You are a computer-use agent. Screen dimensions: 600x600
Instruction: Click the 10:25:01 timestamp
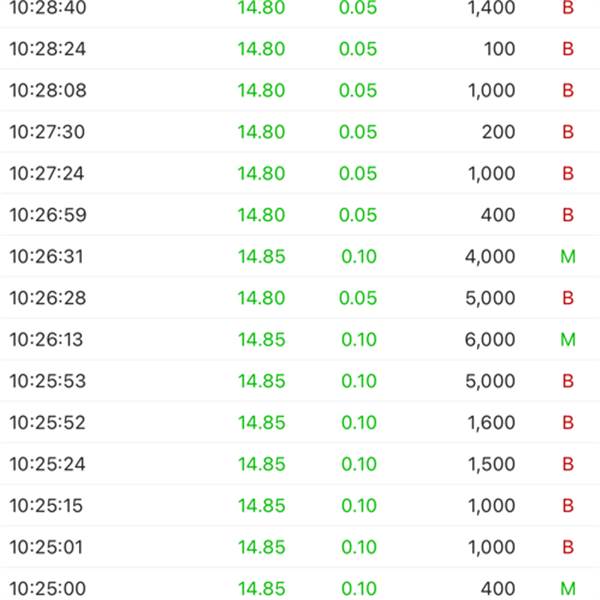coord(46,547)
